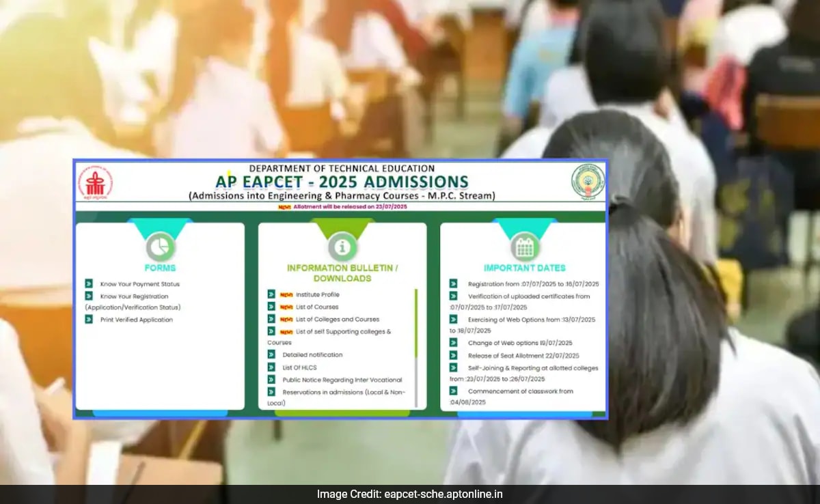Click the NEW badge beside Institute Profile
Image resolution: width=820 pixels, height=504 pixels.
[x=286, y=294]
